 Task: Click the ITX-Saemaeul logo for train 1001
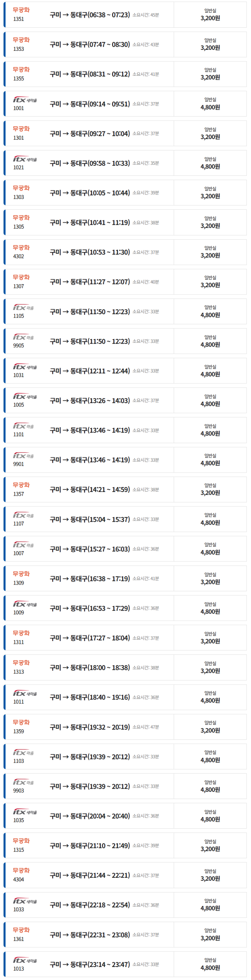(25, 100)
